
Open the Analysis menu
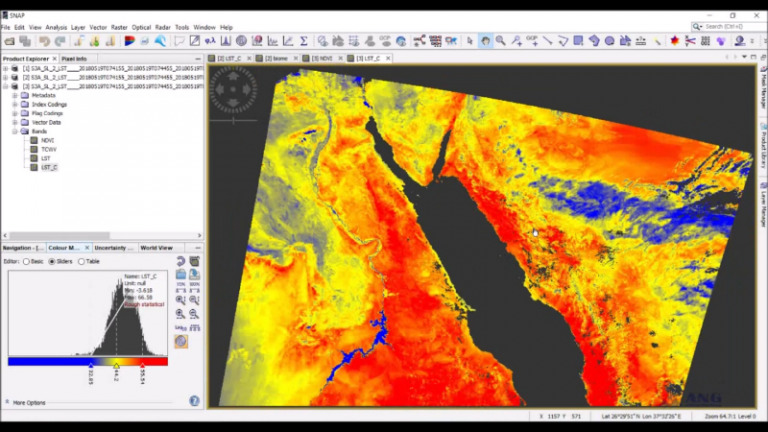click(56, 27)
